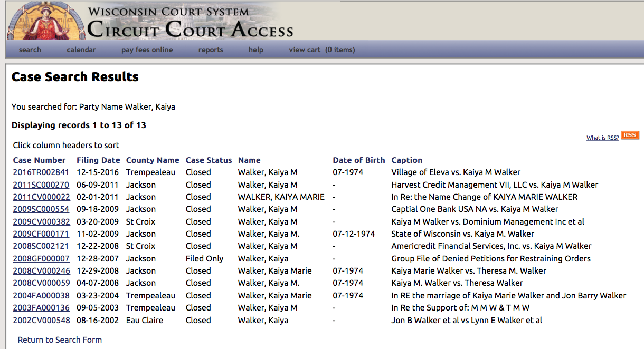644x349 pixels.
Task: Open case 2009CF000171
Action: point(41,234)
